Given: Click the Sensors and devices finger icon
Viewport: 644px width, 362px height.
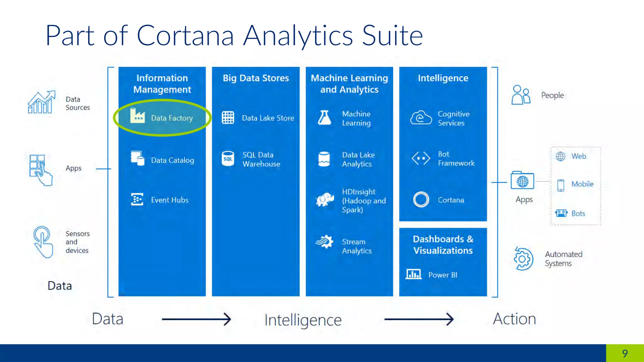Looking at the screenshot, I should (x=43, y=242).
